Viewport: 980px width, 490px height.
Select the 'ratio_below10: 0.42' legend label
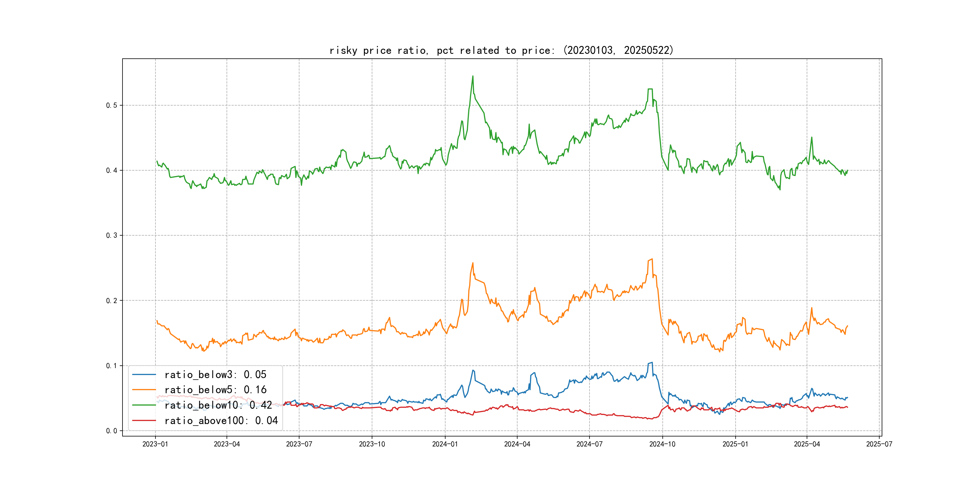pyautogui.click(x=218, y=405)
